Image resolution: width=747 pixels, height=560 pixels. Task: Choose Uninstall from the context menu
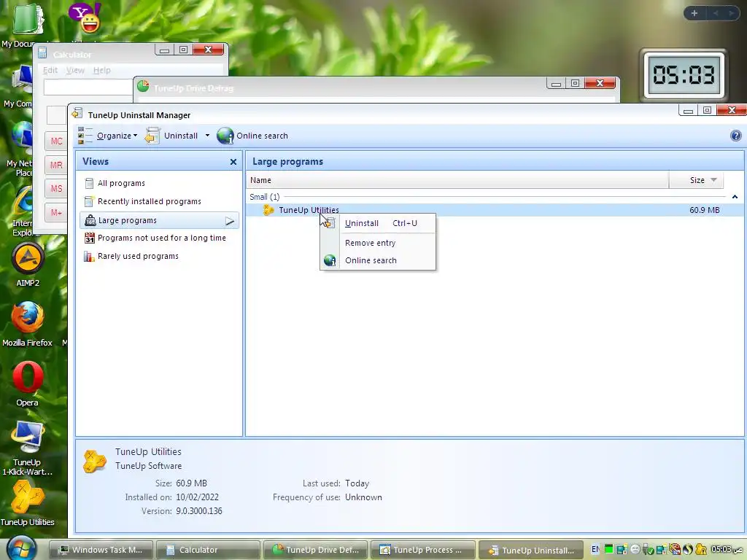pos(379,223)
